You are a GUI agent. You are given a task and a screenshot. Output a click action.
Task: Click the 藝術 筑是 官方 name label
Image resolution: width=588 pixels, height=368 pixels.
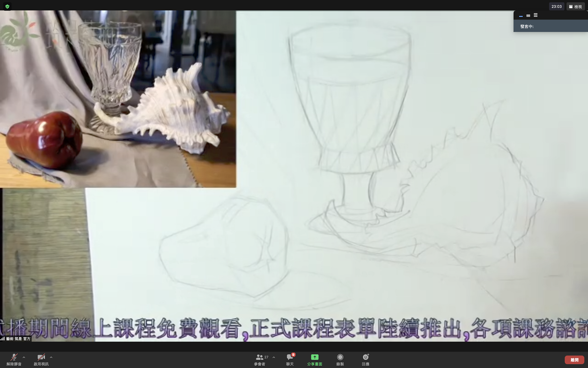[x=18, y=339]
